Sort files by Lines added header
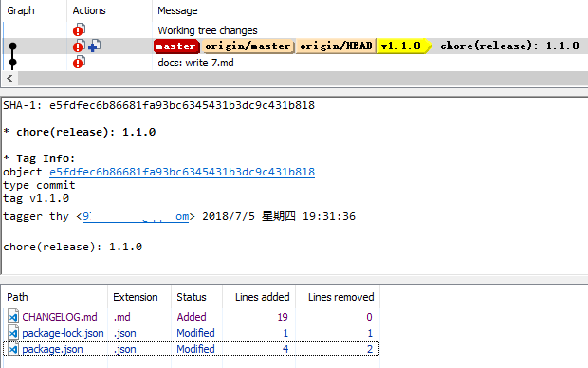588x368 pixels. [262, 297]
